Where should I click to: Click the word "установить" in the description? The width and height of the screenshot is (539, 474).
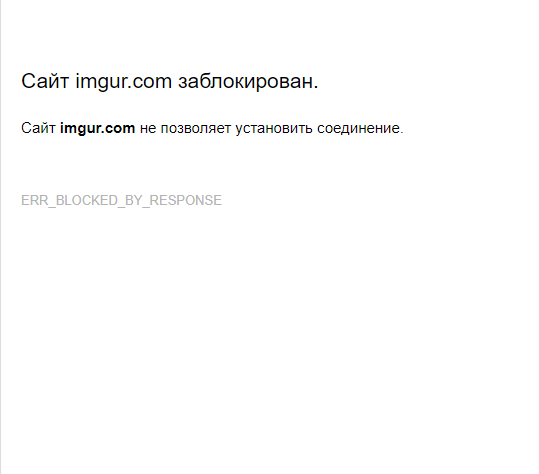coord(274,129)
